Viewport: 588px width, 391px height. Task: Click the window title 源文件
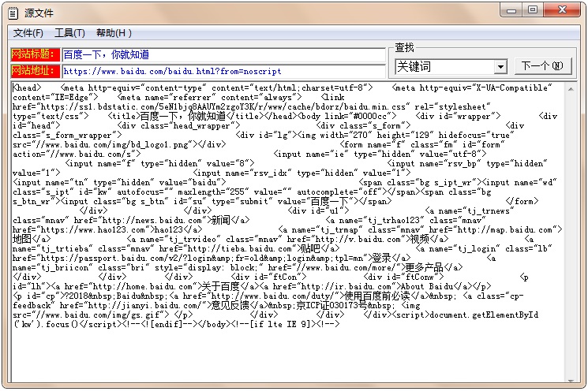pos(39,13)
